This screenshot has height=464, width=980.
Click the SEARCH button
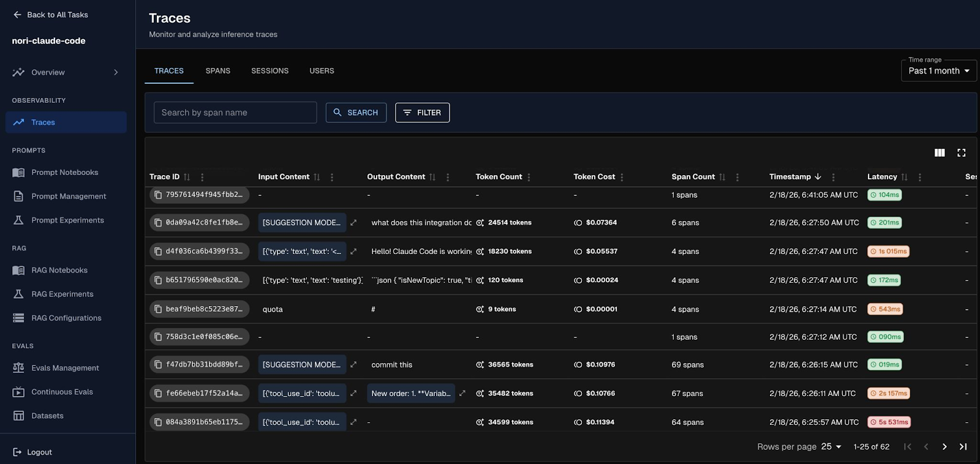[356, 113]
